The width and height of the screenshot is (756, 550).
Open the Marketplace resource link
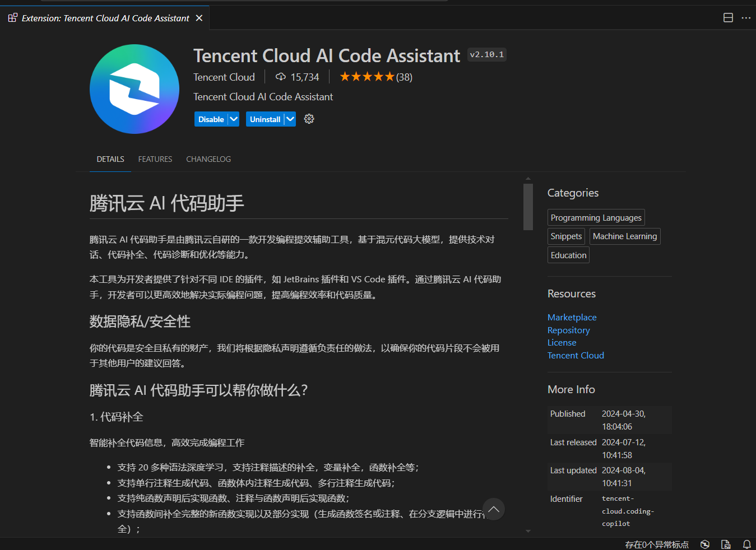pos(572,317)
